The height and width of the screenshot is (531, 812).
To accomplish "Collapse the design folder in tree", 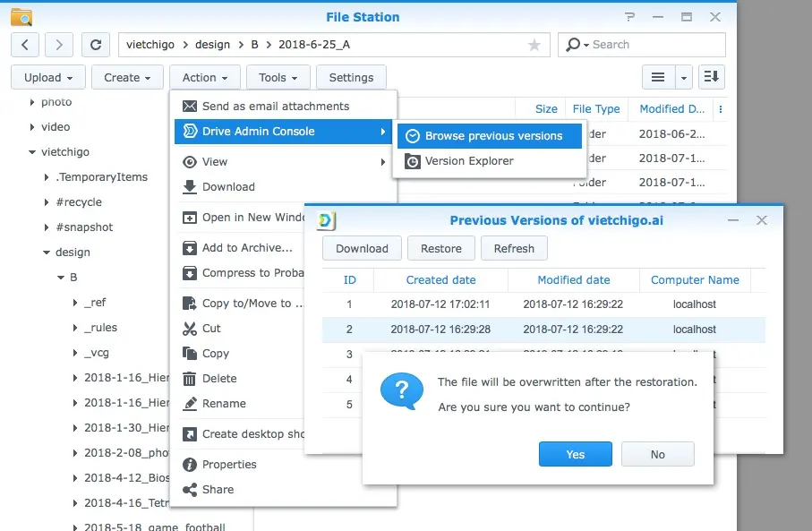I will pyautogui.click(x=47, y=253).
